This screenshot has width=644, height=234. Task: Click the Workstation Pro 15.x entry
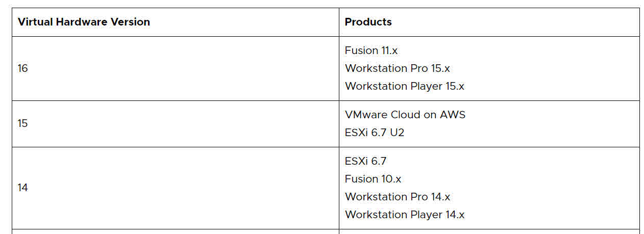[397, 68]
